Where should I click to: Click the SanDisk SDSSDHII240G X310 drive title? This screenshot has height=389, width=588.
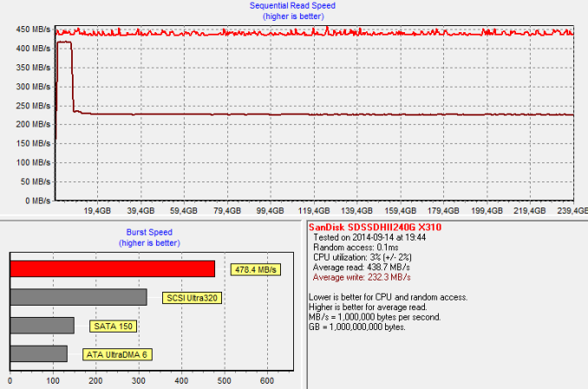coord(375,227)
